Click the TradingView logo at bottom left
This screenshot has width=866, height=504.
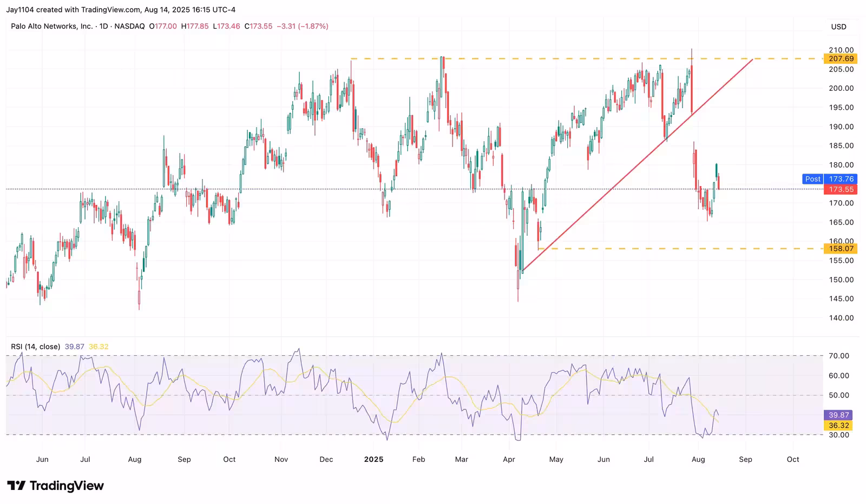pos(55,486)
